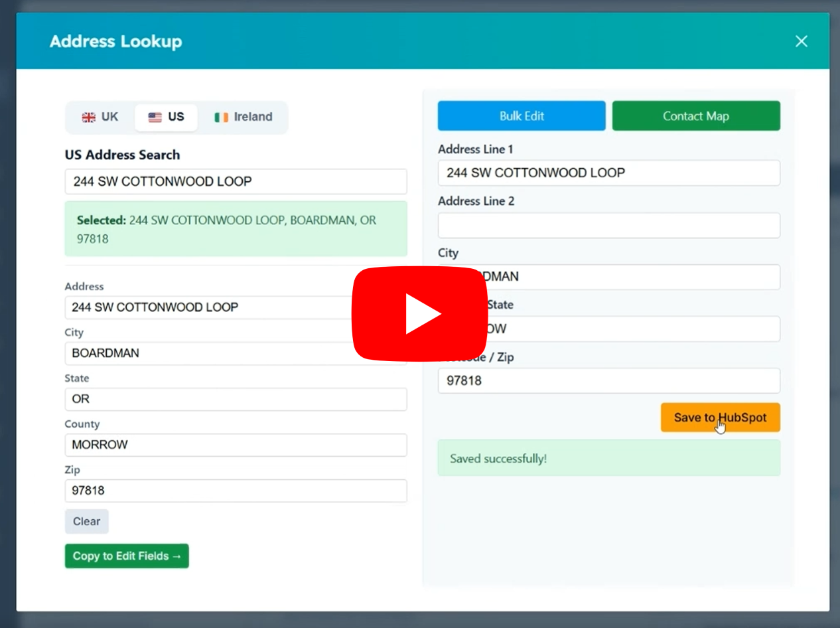Click the County field showing MORROW
The image size is (840, 628).
click(x=236, y=445)
